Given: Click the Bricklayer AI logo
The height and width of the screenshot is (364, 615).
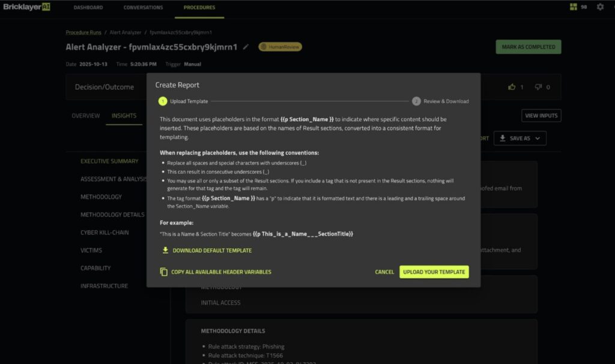Looking at the screenshot, I should pos(26,7).
